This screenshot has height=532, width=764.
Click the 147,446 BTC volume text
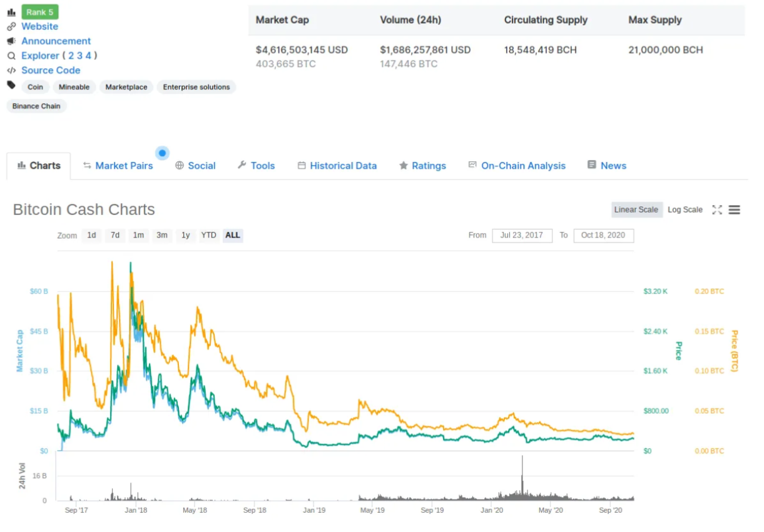(x=409, y=64)
